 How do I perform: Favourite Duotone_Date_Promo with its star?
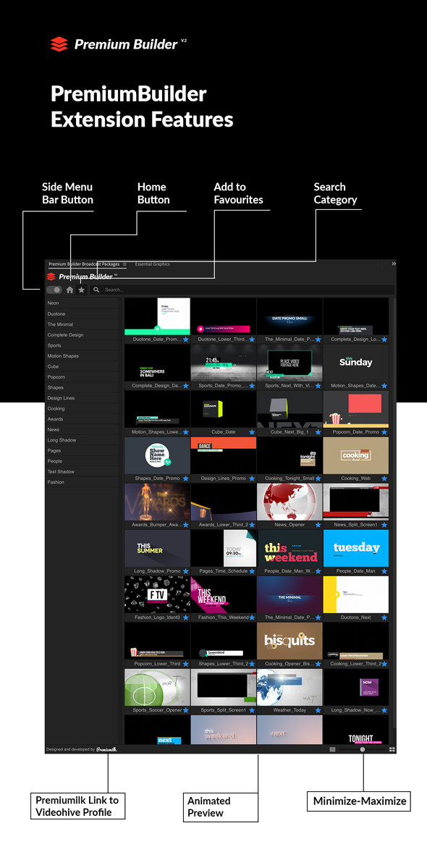click(x=186, y=340)
